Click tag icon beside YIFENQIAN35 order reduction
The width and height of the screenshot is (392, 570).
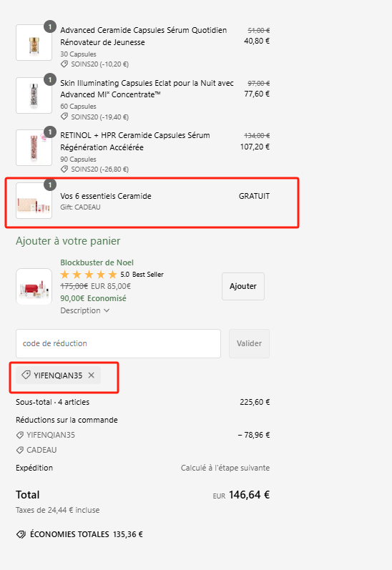point(20,435)
